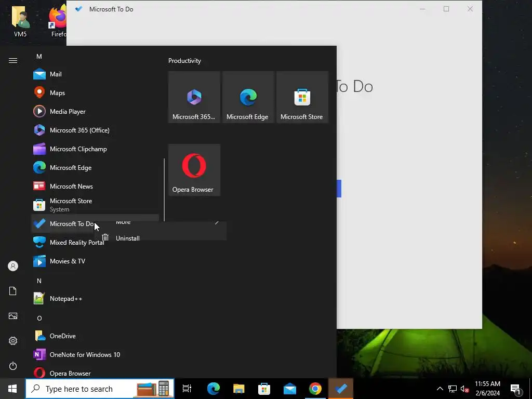The height and width of the screenshot is (399, 532).
Task: Open OneDrive from the app list
Action: tap(95, 336)
